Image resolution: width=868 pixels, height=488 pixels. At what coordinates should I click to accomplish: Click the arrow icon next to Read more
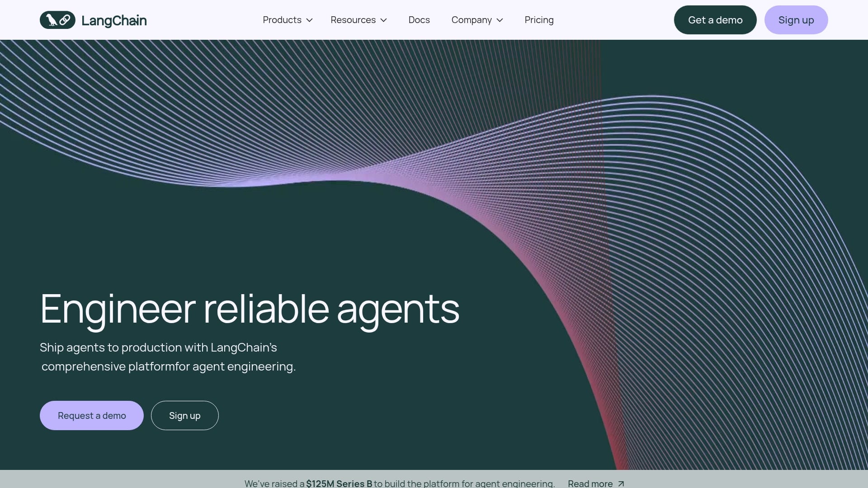pos(621,483)
